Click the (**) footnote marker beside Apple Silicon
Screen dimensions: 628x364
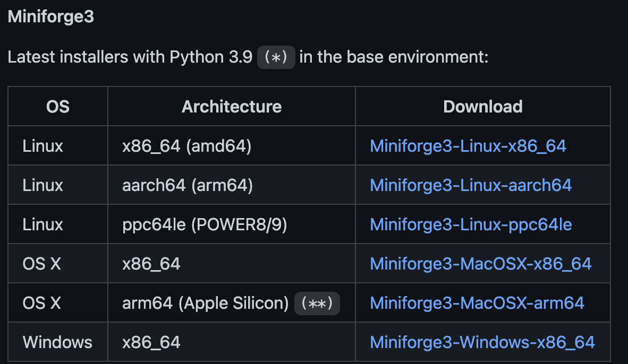[x=317, y=303]
